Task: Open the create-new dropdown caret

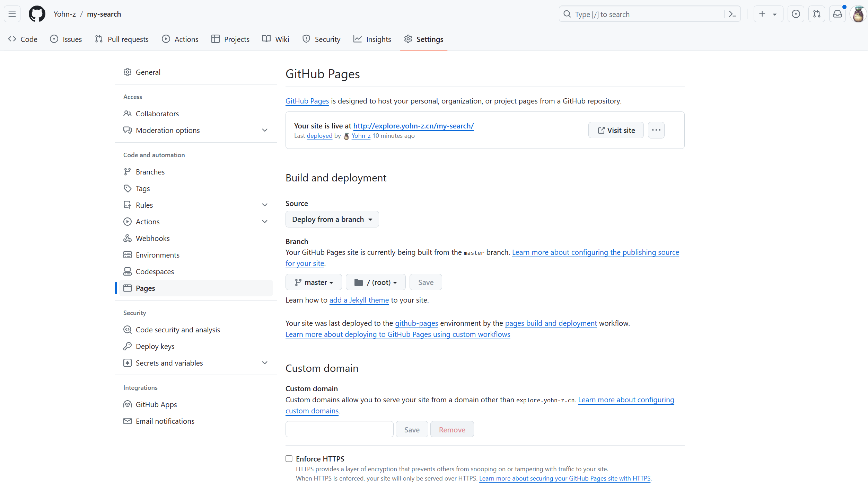Action: click(775, 14)
